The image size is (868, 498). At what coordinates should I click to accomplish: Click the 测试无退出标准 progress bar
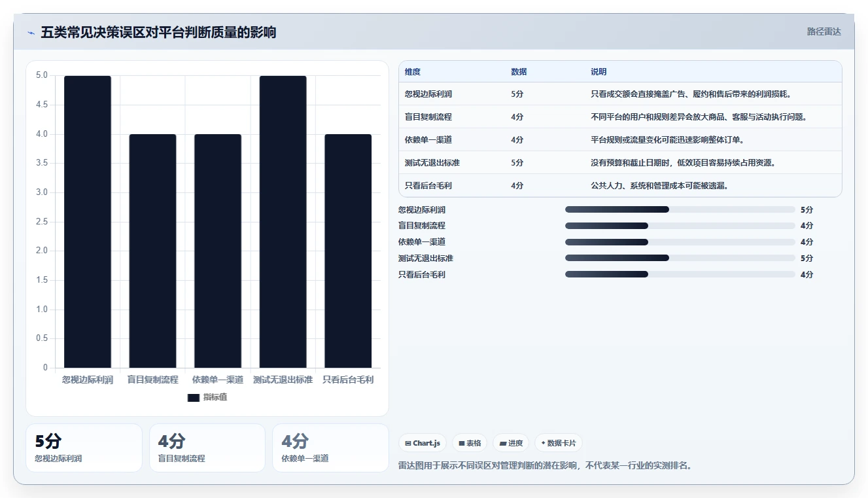680,258
